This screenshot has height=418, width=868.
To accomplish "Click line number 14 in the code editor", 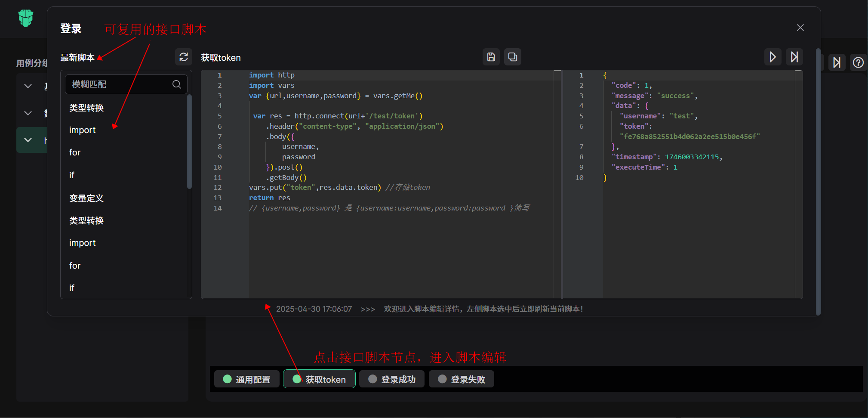I will (x=218, y=208).
